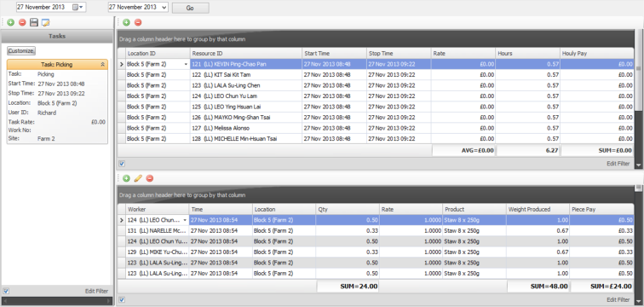
Task: Sort by Location ID column
Action: [x=158, y=54]
